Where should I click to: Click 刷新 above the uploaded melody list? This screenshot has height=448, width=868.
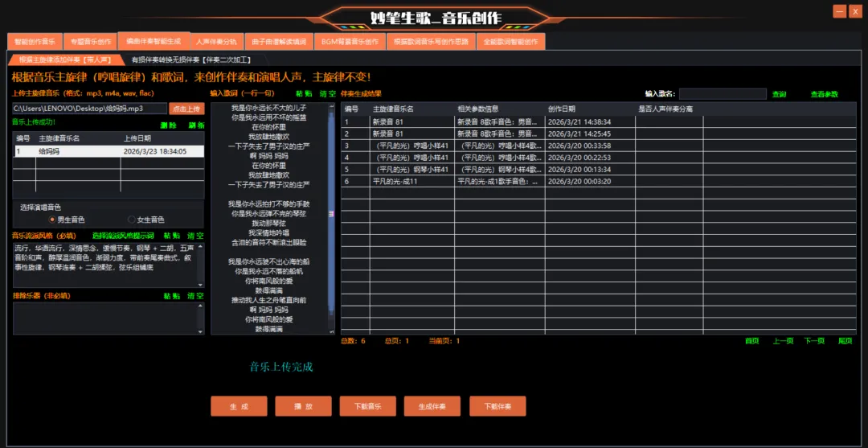tap(197, 125)
